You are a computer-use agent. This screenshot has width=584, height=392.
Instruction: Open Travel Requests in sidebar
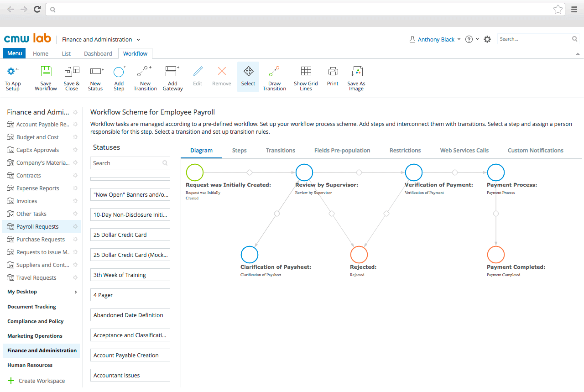36,278
